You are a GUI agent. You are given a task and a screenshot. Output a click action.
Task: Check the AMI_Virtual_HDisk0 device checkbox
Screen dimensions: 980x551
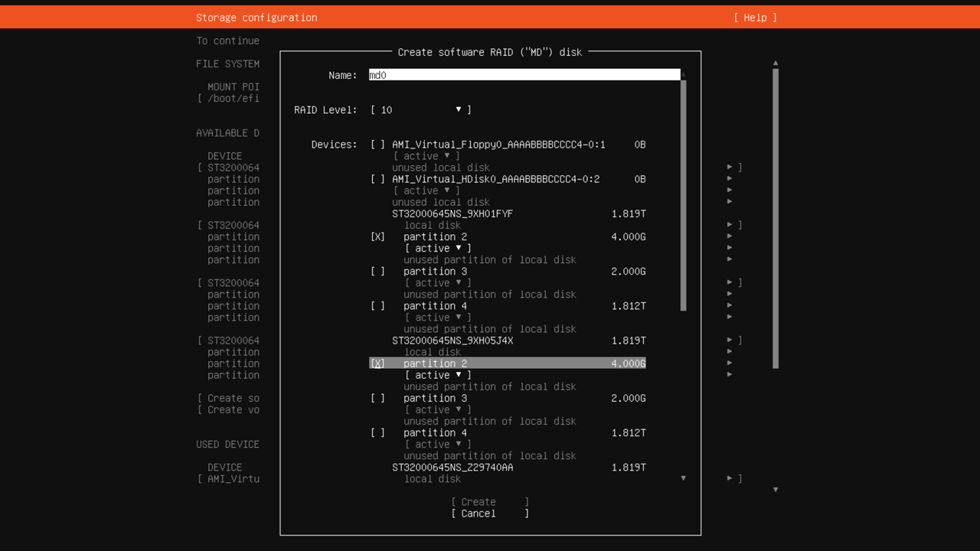click(377, 179)
